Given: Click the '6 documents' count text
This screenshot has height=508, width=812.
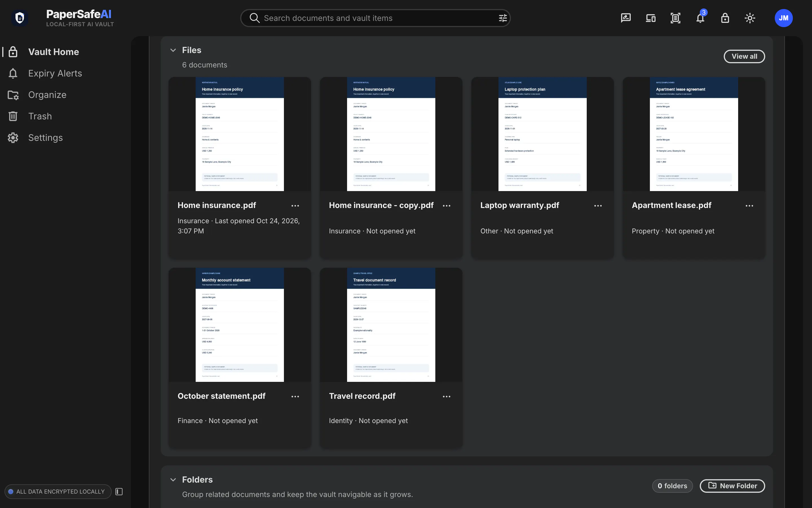Looking at the screenshot, I should [205, 65].
